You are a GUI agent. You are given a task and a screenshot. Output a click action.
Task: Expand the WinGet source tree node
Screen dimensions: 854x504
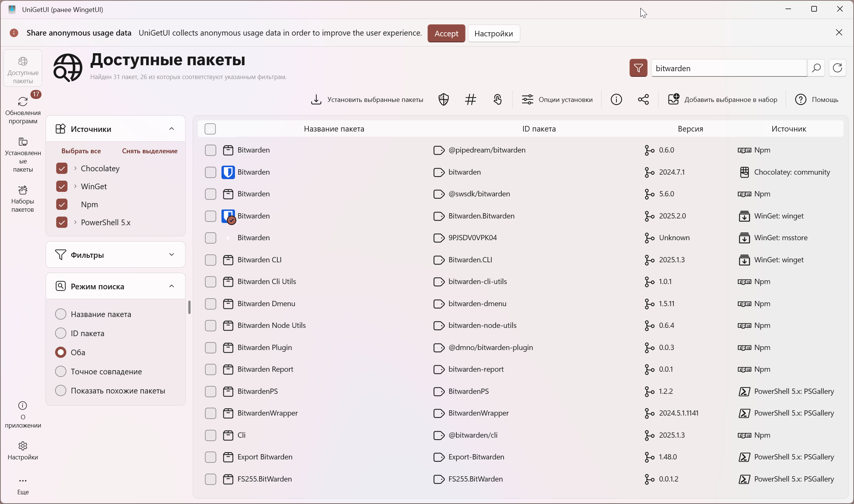[75, 186]
